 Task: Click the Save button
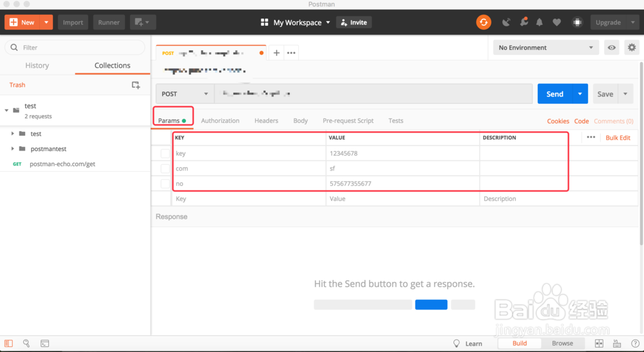click(605, 94)
